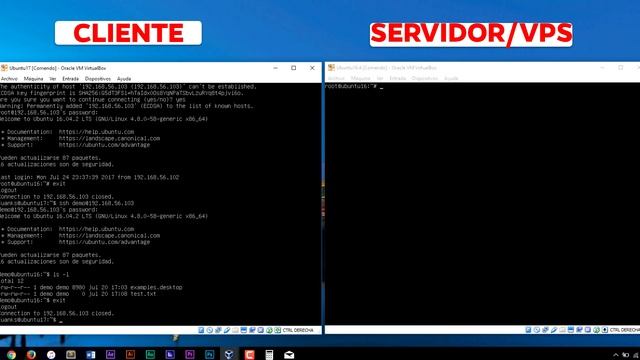Click video capture indicator in server window status bar
Image resolution: width=640 pixels, height=360 pixels.
(580, 330)
